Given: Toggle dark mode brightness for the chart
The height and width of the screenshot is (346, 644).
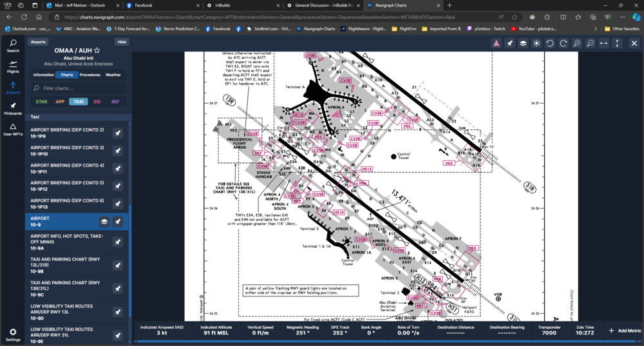Looking at the screenshot, I should pyautogui.click(x=536, y=43).
